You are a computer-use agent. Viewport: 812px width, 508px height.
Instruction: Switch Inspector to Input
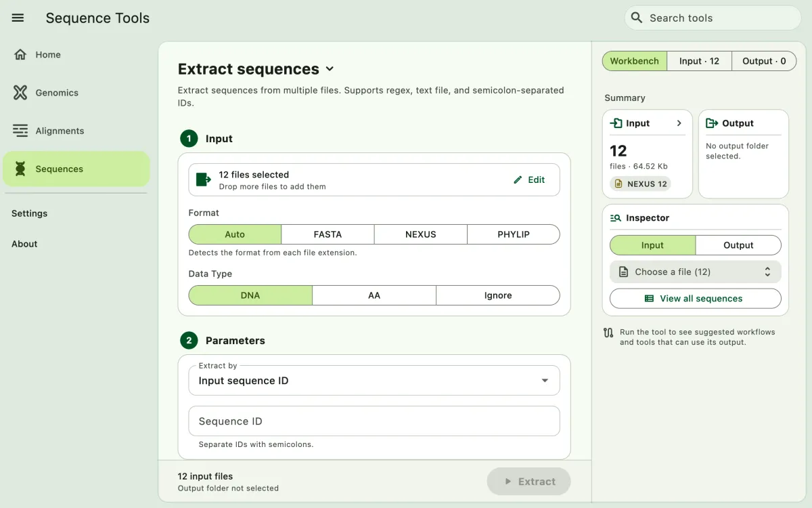[652, 245]
